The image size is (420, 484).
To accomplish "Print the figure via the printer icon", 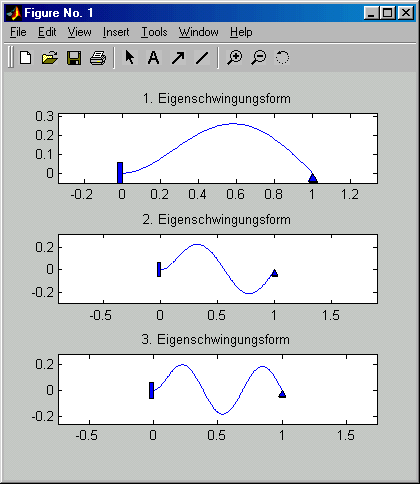I will 98,58.
